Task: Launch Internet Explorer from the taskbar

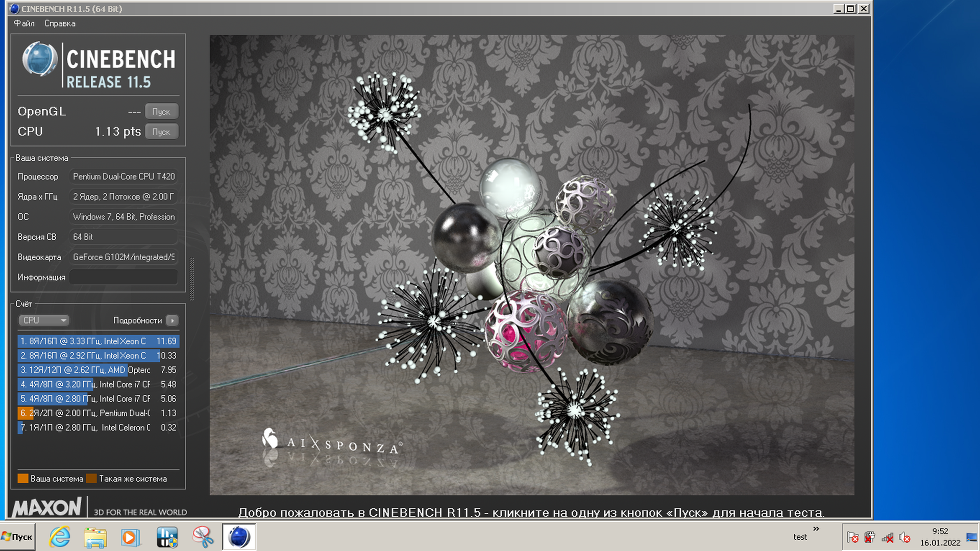Action: [x=60, y=537]
